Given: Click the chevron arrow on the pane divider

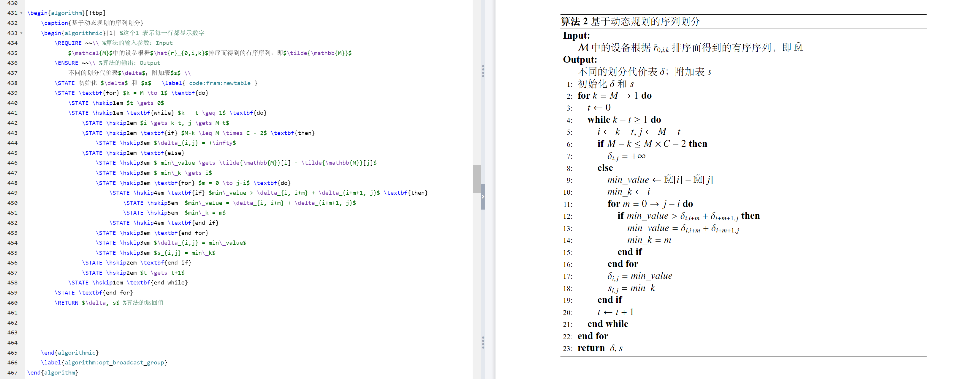Looking at the screenshot, I should [483, 196].
